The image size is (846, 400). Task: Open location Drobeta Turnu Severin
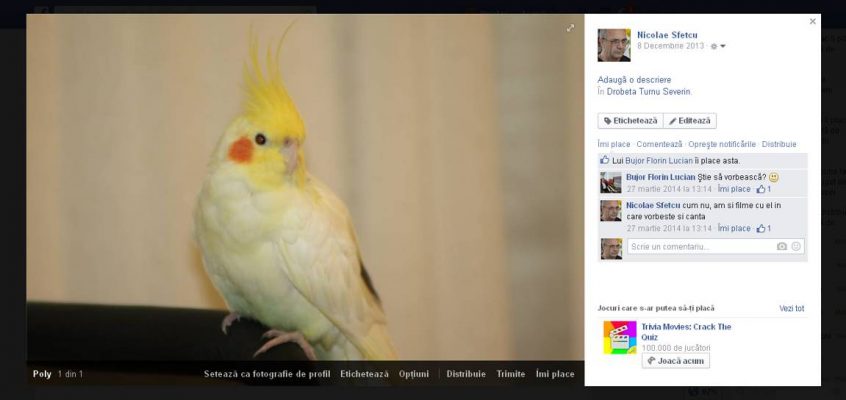point(649,92)
